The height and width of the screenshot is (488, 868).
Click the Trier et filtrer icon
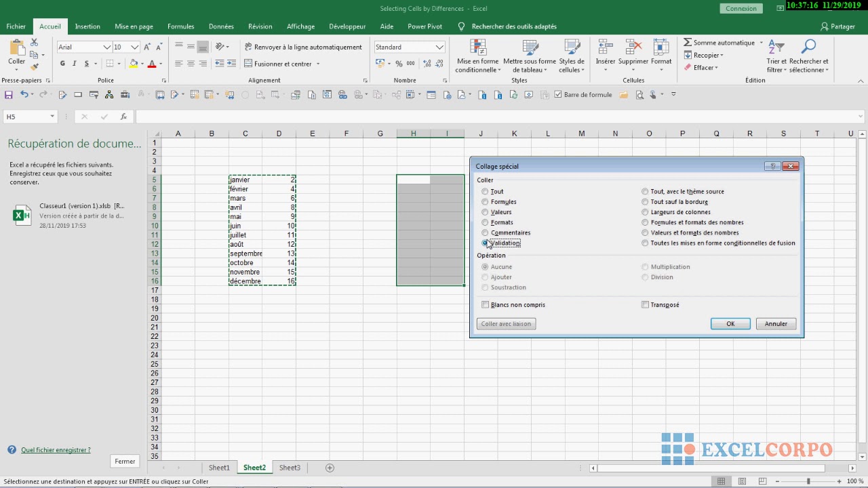pyautogui.click(x=776, y=48)
